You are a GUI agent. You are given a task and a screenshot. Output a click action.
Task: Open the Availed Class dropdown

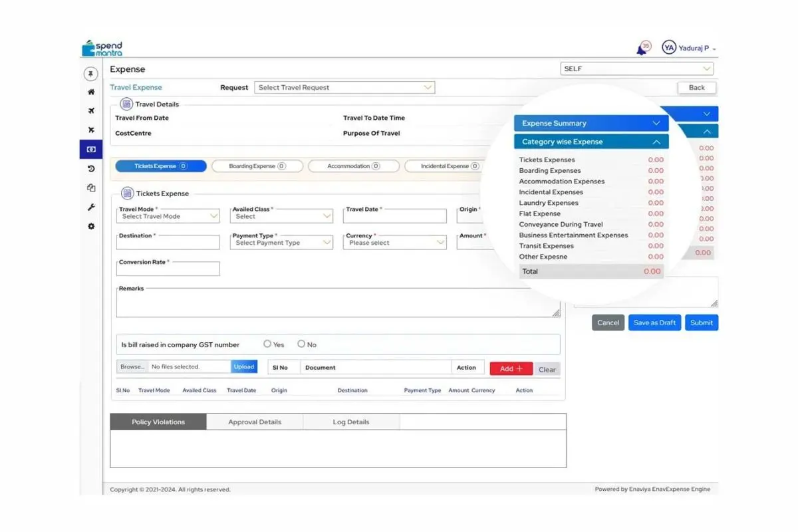pos(282,216)
